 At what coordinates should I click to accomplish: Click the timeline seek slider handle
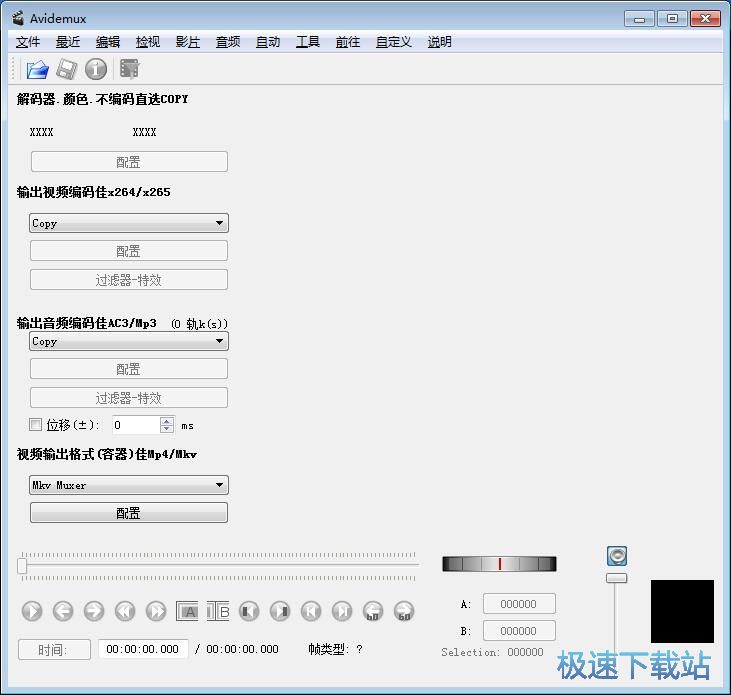(22, 566)
